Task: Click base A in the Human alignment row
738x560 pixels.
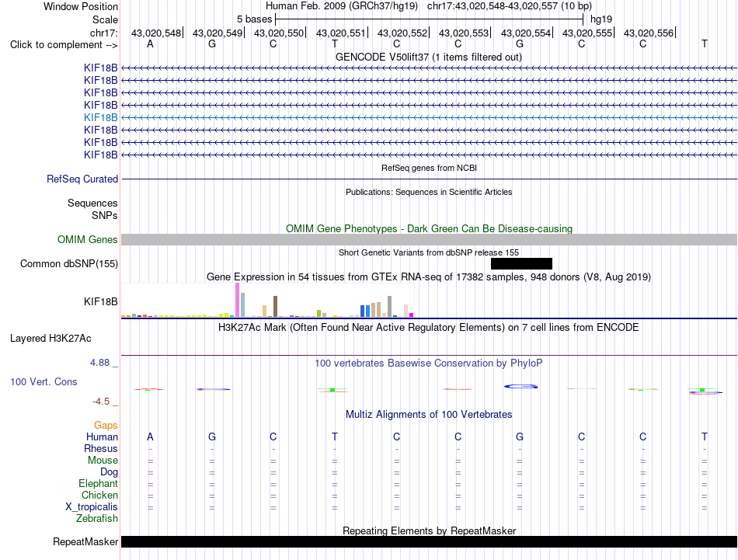Action: (x=150, y=437)
